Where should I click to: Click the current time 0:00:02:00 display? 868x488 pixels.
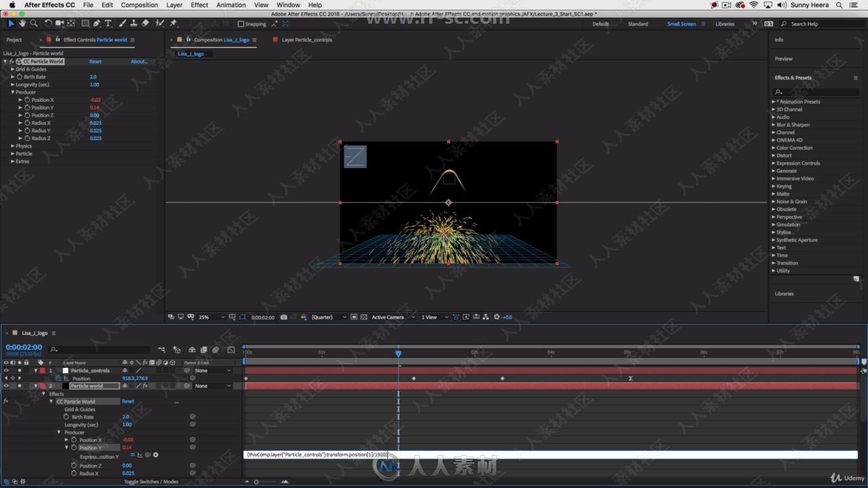click(24, 347)
